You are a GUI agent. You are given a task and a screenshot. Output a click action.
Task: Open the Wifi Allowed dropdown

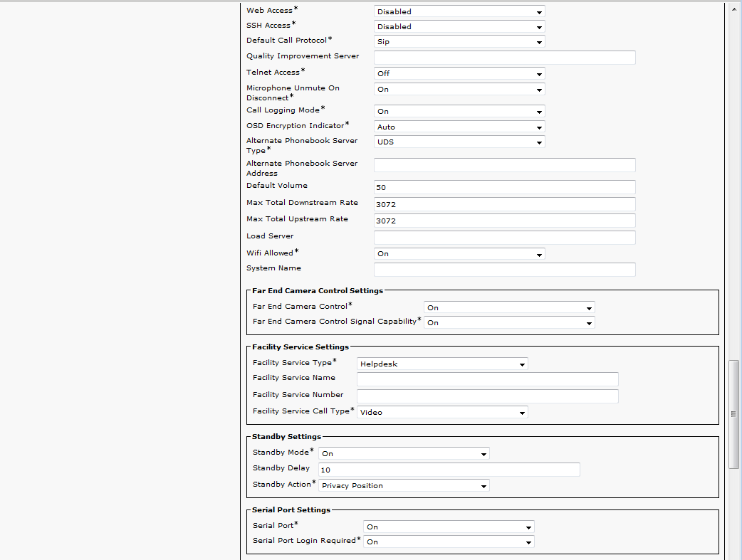coord(459,254)
